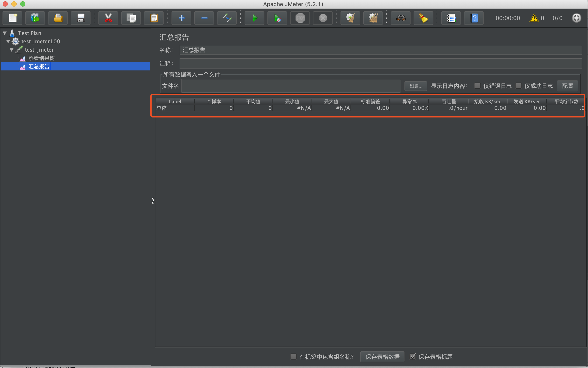Enable the 仅成功日志 checkbox

coord(518,86)
